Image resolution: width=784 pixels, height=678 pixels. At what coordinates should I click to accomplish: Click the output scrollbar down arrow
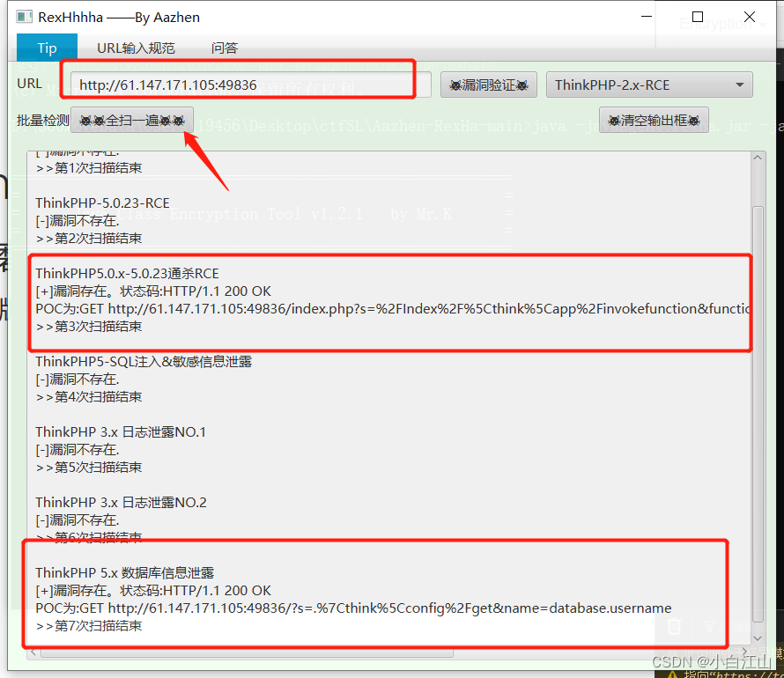coord(758,638)
